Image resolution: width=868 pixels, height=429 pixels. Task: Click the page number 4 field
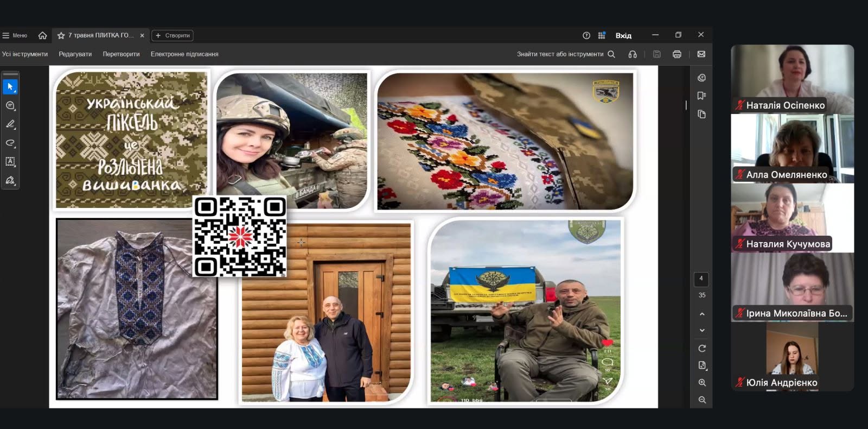701,279
